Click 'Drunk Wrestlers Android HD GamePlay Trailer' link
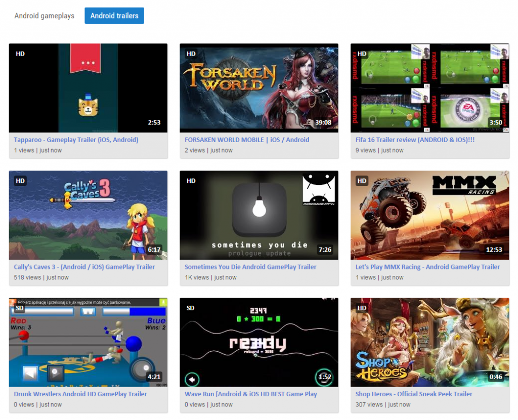The image size is (518, 420). pos(80,394)
